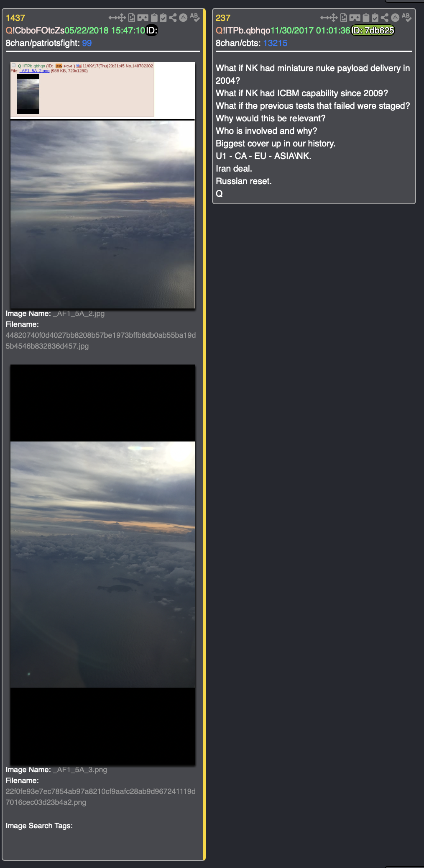This screenshot has width=424, height=868.
Task: Click image-file icon on post 1437
Action: click(132, 18)
